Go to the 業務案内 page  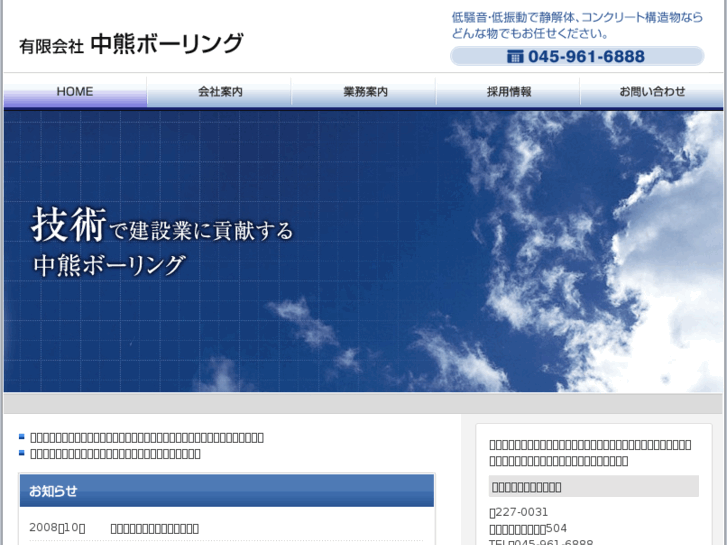tap(364, 92)
